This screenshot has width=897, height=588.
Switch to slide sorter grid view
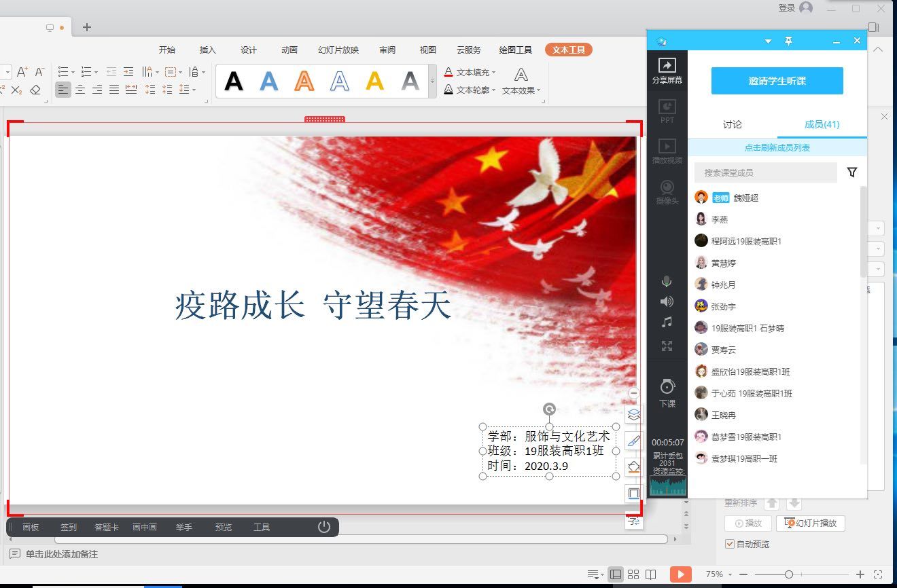click(633, 574)
